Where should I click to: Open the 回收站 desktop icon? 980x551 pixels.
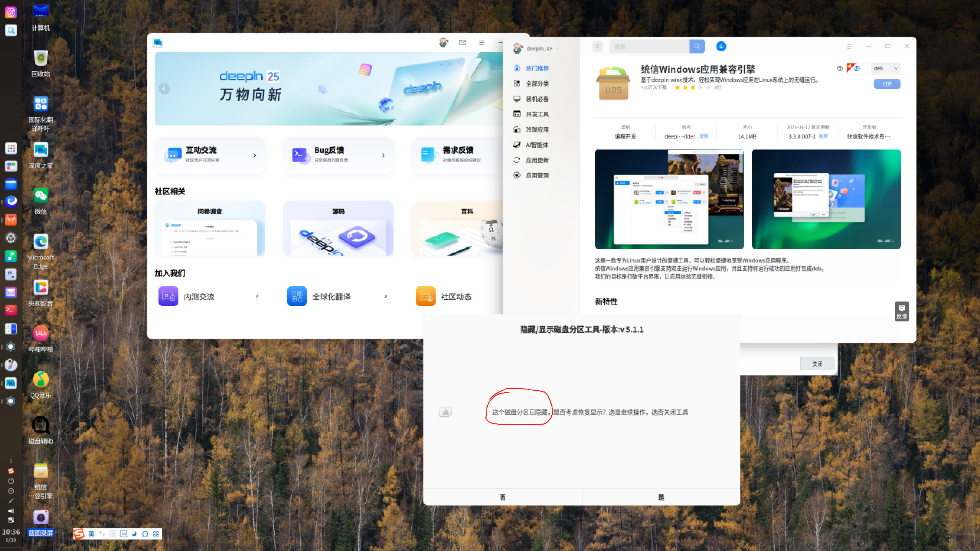click(41, 63)
